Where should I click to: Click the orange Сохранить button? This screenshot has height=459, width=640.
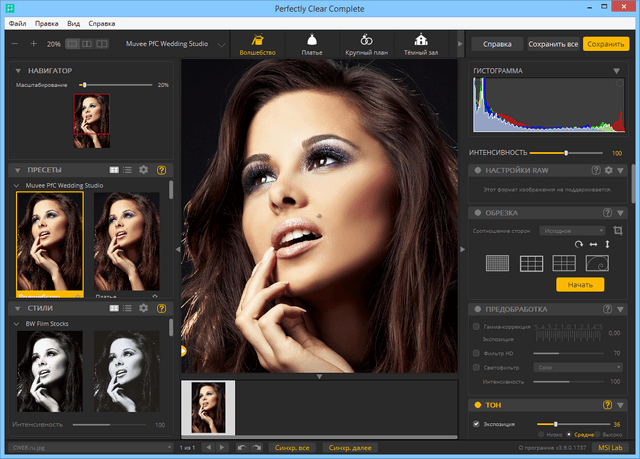click(606, 45)
